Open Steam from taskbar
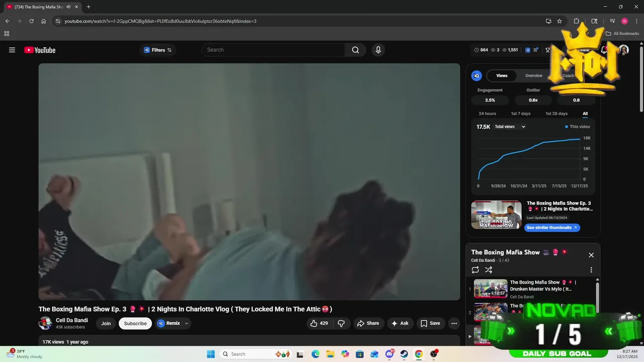Image resolution: width=644 pixels, height=362 pixels. (404, 354)
